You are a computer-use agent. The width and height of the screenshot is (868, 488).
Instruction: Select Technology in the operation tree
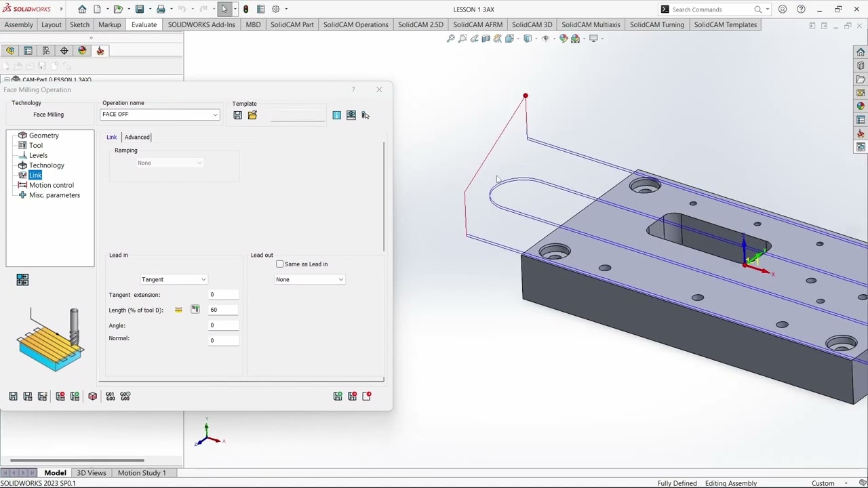pos(47,165)
